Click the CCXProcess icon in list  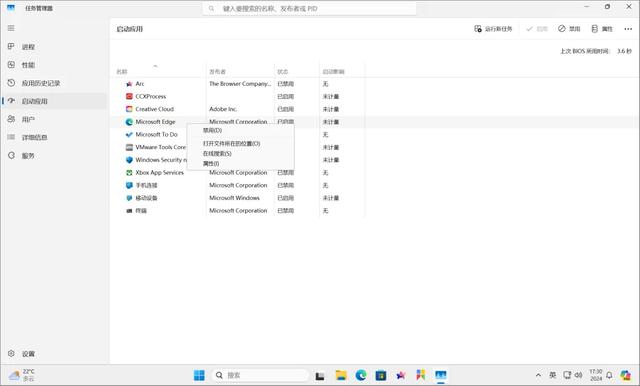[x=129, y=96]
